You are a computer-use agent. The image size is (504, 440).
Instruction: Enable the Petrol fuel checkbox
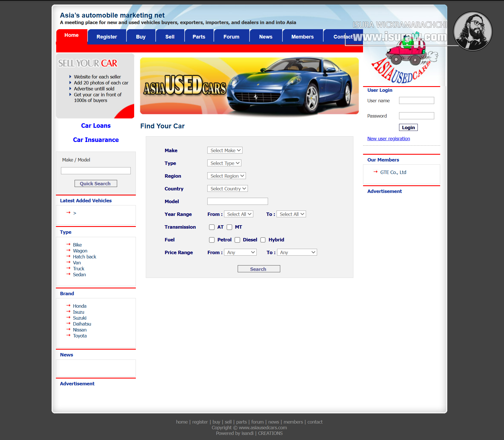[x=212, y=240]
